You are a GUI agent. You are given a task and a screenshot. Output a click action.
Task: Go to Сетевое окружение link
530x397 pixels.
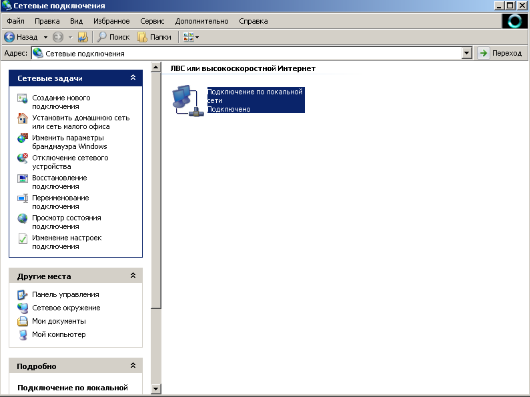tap(66, 308)
